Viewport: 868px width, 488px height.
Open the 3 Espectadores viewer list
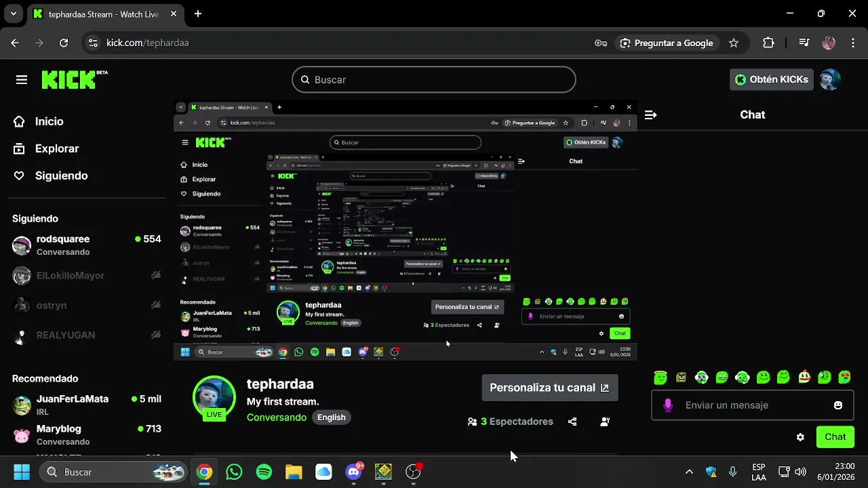point(511,422)
